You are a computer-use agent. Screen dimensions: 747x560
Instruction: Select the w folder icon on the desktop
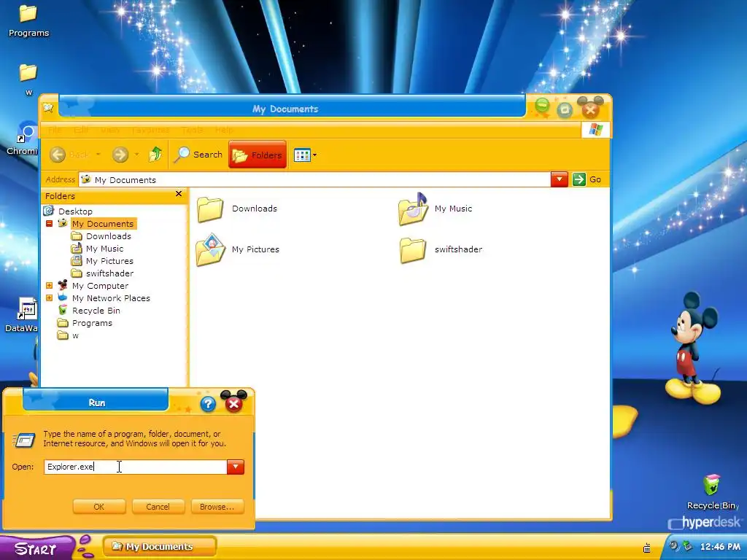click(x=28, y=79)
